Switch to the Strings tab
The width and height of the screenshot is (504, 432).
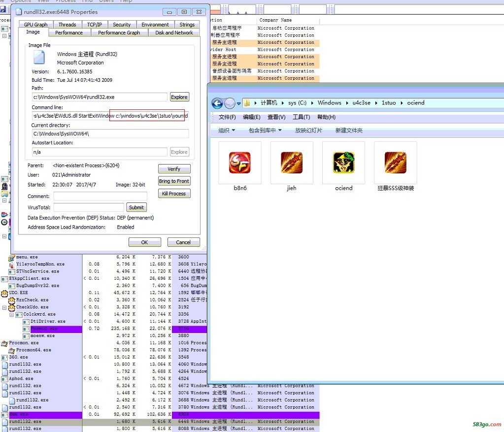(187, 25)
